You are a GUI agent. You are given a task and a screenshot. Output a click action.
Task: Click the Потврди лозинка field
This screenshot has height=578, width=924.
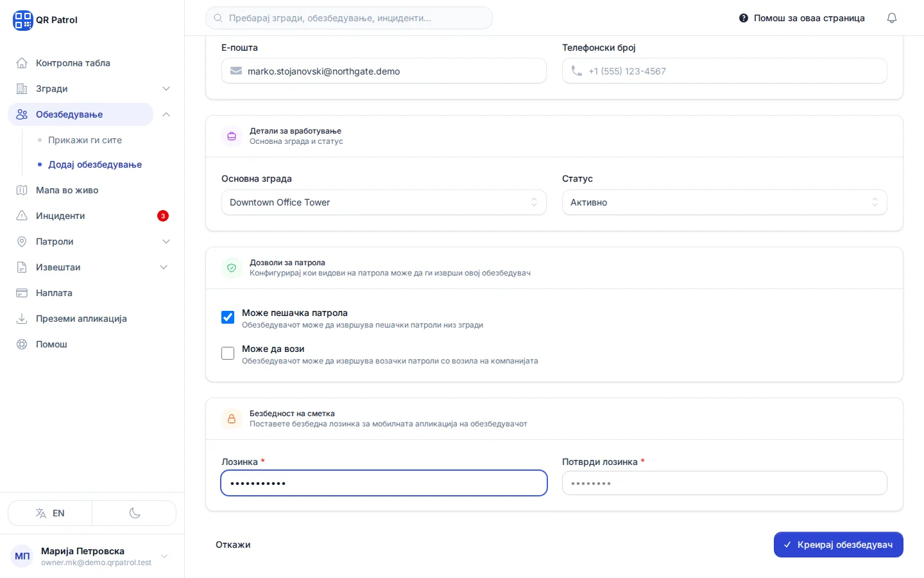coord(724,483)
